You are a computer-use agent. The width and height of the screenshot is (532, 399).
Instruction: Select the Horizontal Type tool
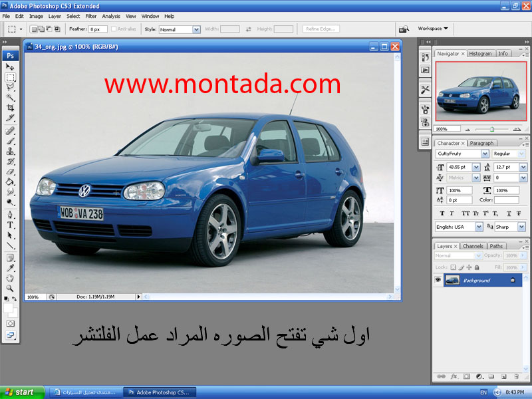point(10,225)
